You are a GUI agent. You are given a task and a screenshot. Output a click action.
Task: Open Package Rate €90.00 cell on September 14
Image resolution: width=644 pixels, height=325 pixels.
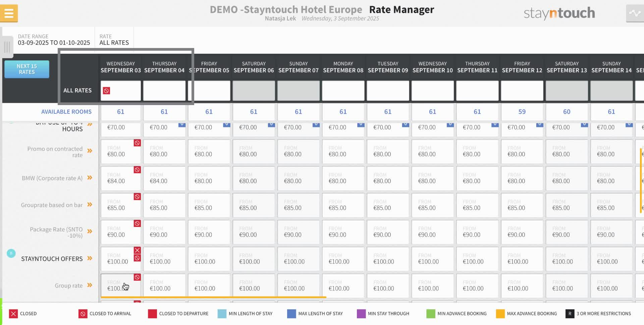(611, 232)
